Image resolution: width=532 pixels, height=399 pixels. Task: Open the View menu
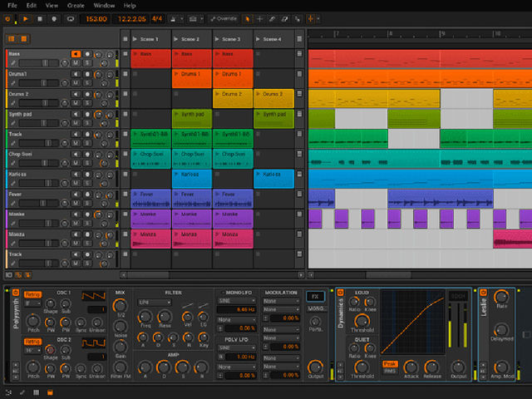[x=52, y=6]
